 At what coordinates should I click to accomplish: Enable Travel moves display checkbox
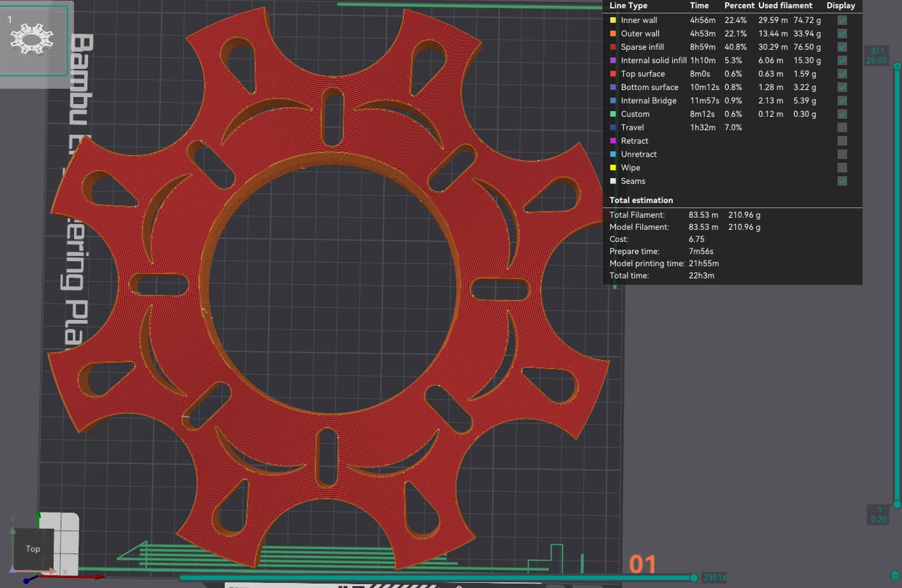(842, 128)
